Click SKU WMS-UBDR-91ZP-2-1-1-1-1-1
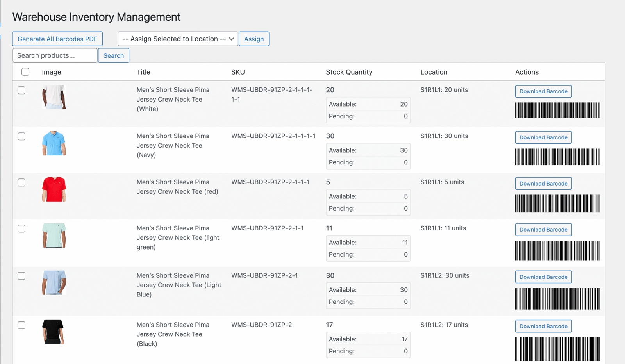The height and width of the screenshot is (364, 625). coord(272,95)
